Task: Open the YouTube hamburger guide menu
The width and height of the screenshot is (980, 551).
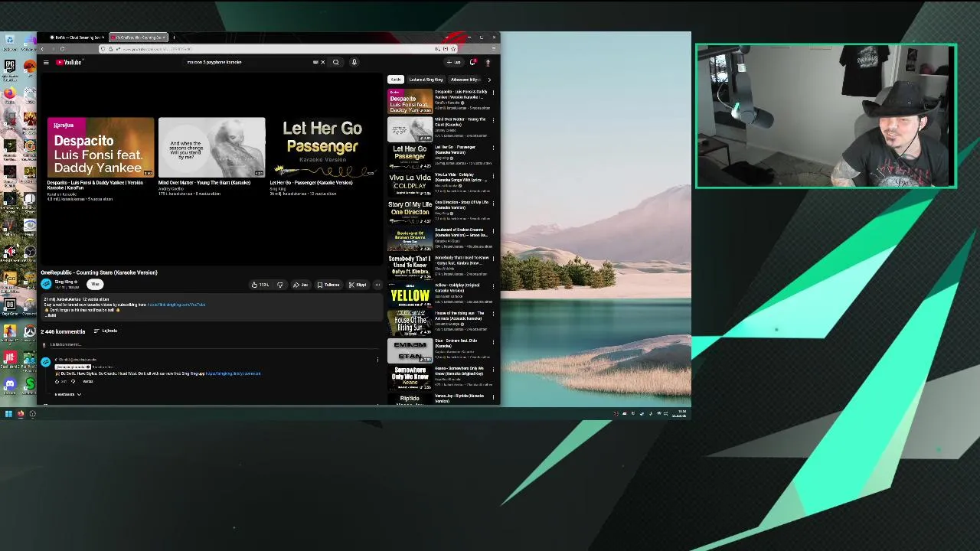Action: pyautogui.click(x=46, y=62)
